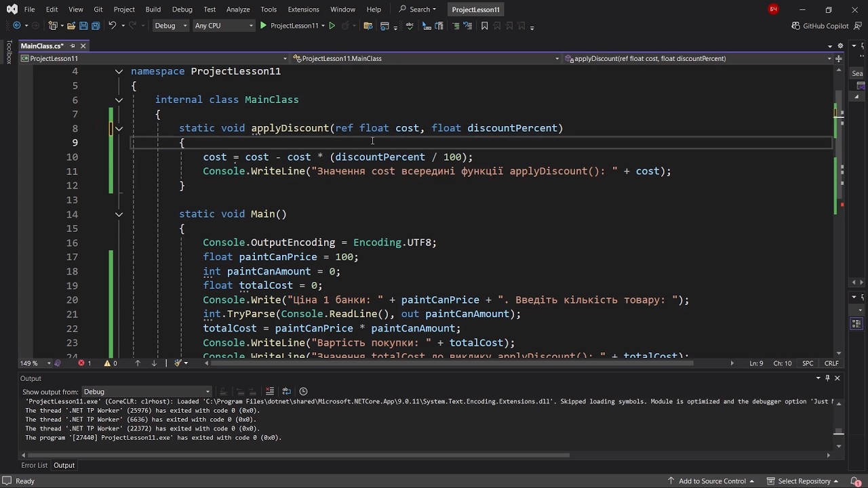
Task: Click the health indicator icon beside zoom level
Action: click(x=57, y=363)
